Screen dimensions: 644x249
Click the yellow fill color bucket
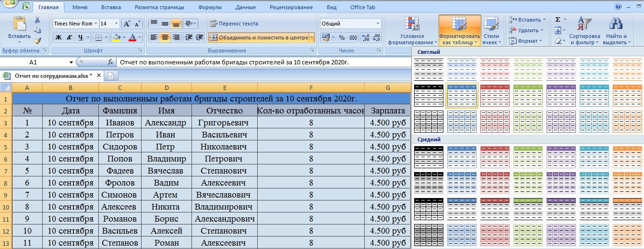click(116, 37)
